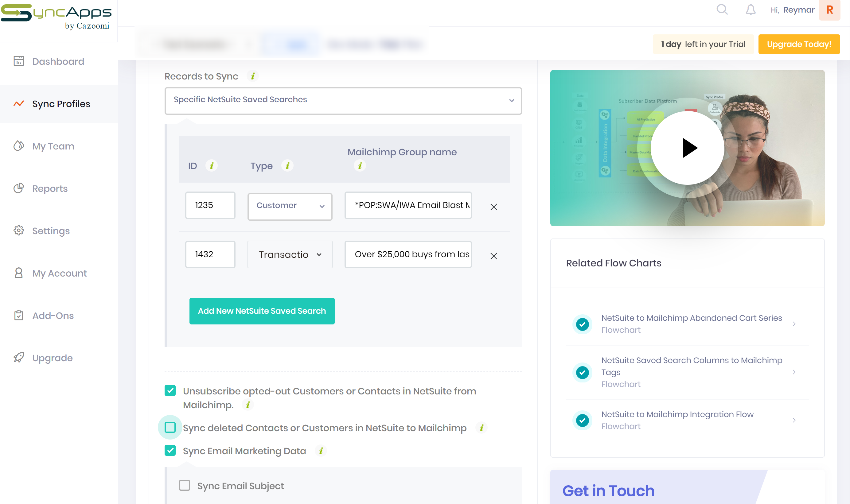
Task: Open the Customer type dropdown
Action: point(290,206)
